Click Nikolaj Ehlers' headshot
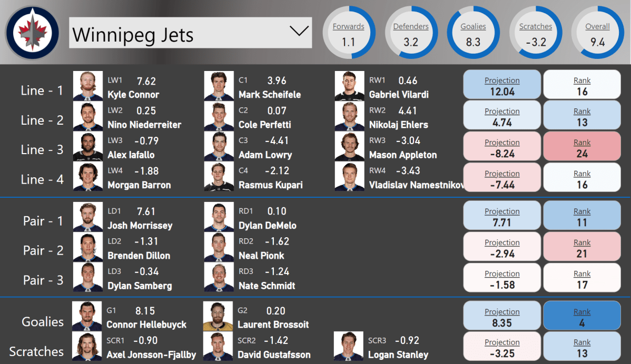Screen dimensions: 631x364 [349, 116]
